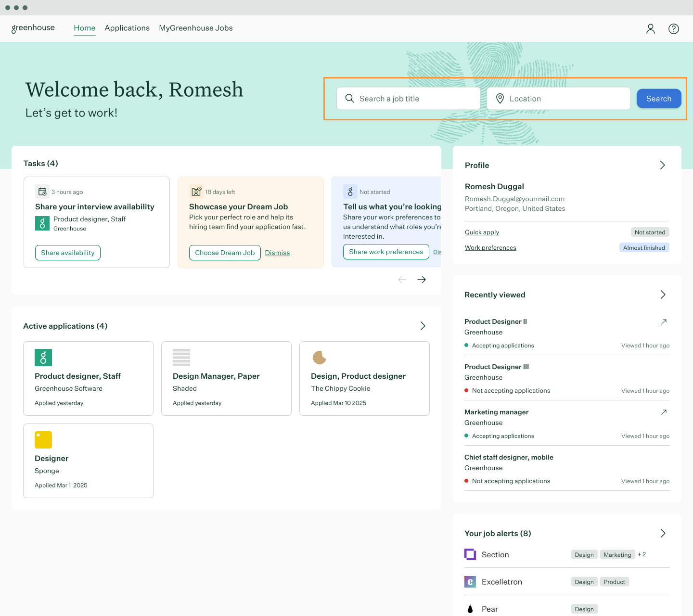Open Product designer, Staff application card
Screen dimensions: 693x616
88,378
